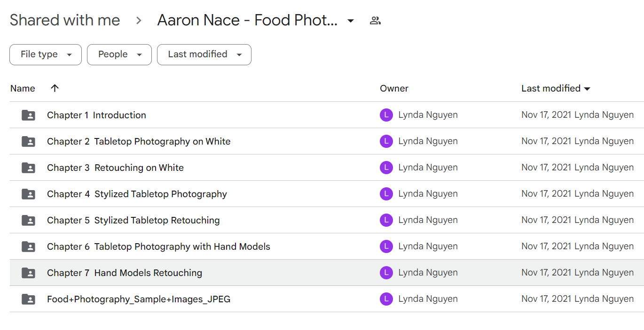Click owner name Lynda Nguyen in Chapter 1 row
Image resolution: width=644 pixels, height=330 pixels.
428,115
